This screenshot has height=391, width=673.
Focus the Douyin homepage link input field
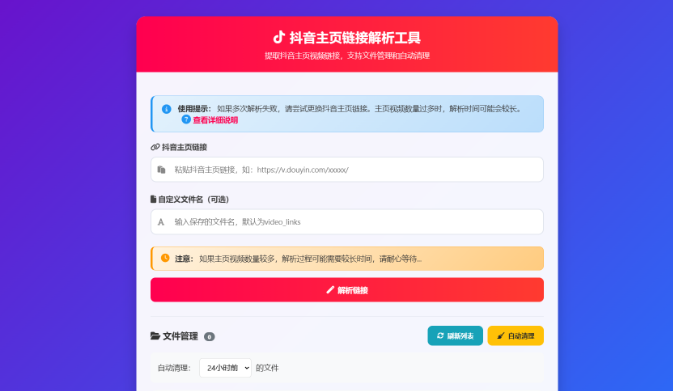pyautogui.click(x=347, y=170)
